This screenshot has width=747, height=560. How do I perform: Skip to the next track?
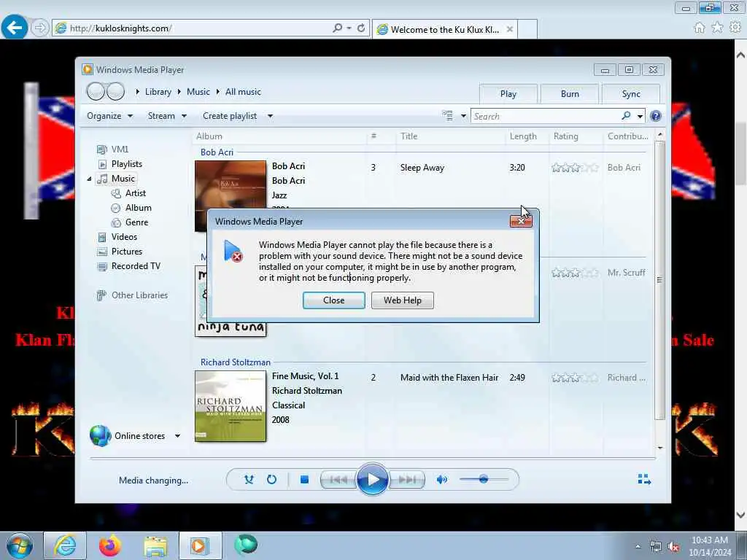point(407,480)
